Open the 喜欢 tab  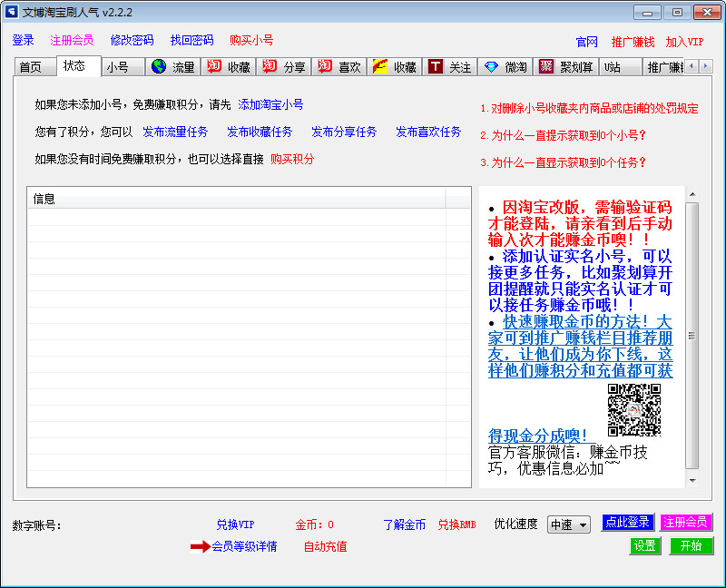click(x=338, y=67)
